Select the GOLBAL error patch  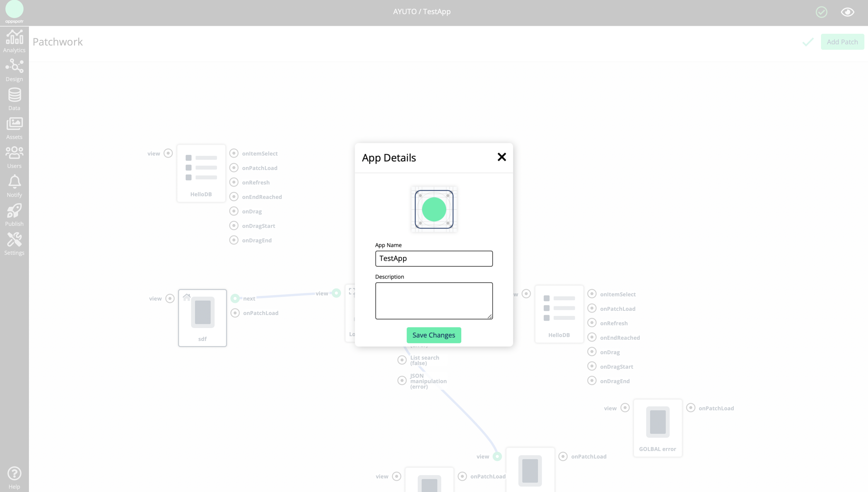658,428
